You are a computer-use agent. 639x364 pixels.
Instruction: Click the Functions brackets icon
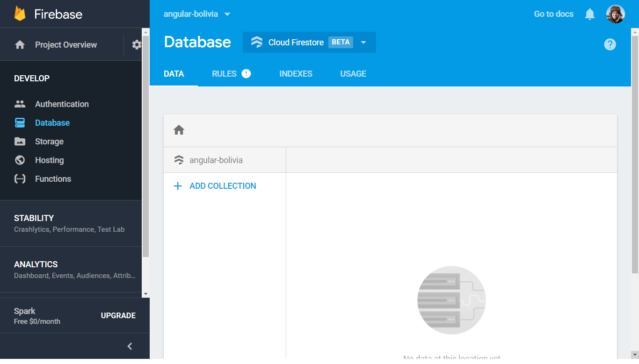[x=20, y=179]
